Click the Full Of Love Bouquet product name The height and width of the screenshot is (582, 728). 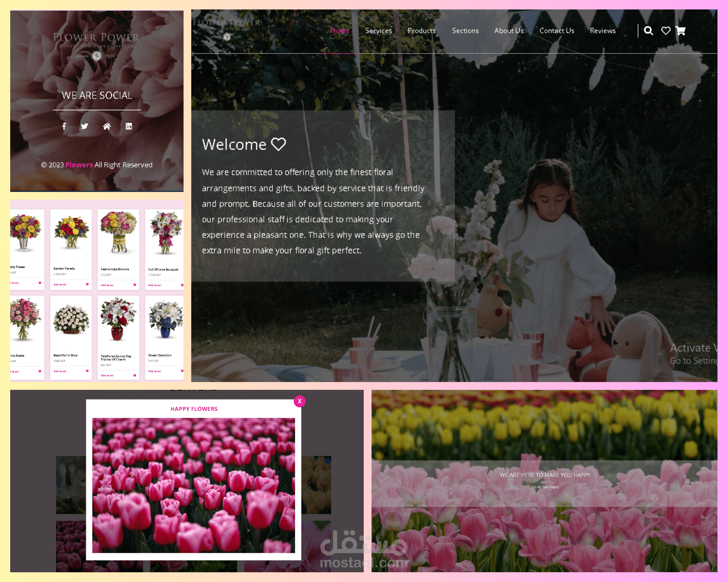pyautogui.click(x=163, y=270)
